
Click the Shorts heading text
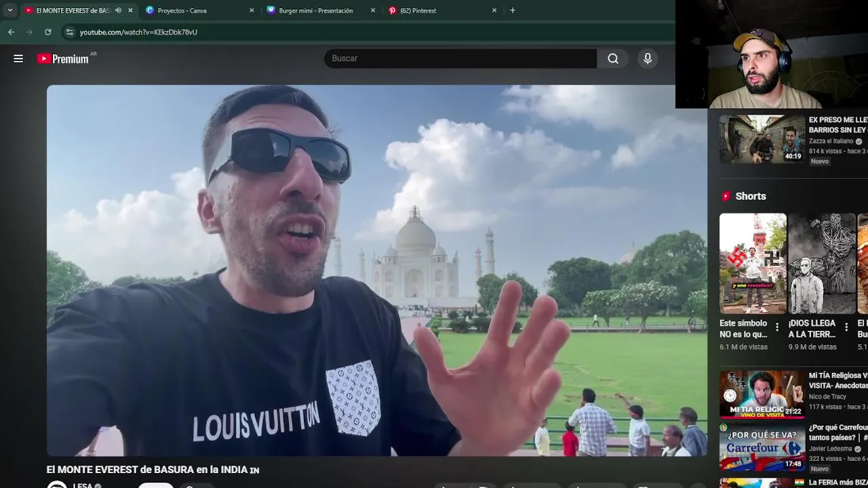click(x=751, y=196)
